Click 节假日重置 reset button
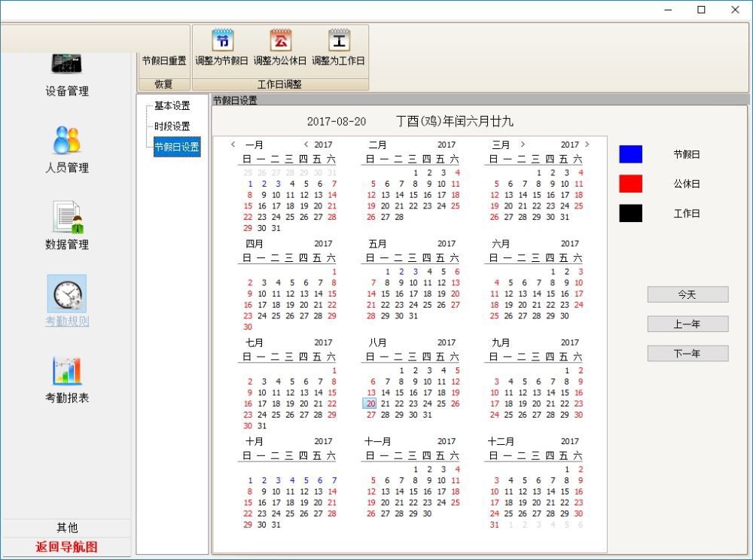 pos(164,60)
